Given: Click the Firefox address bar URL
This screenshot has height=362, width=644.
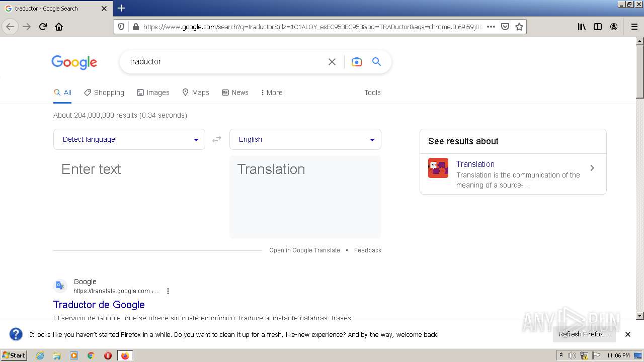Looking at the screenshot, I should 312,27.
